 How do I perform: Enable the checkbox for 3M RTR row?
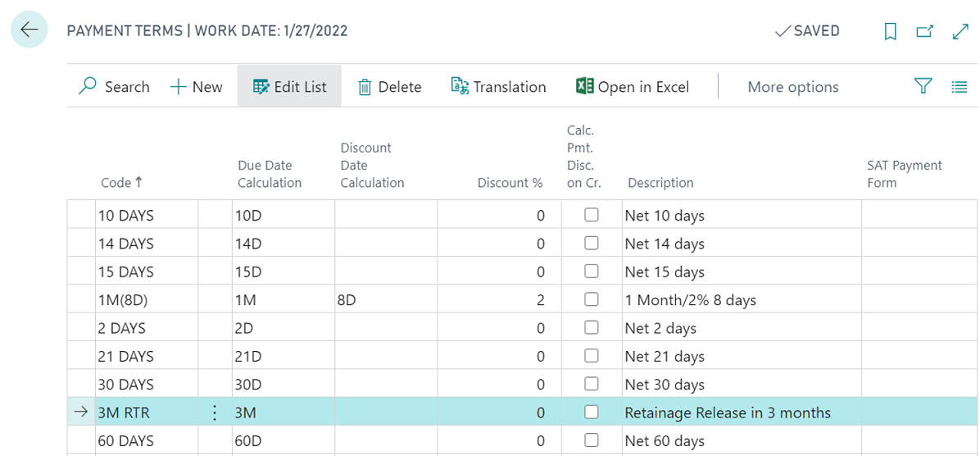591,412
